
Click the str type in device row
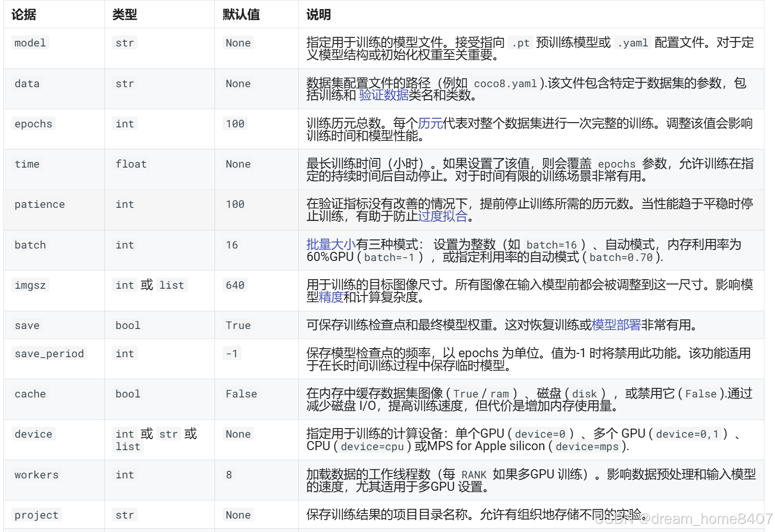(169, 434)
